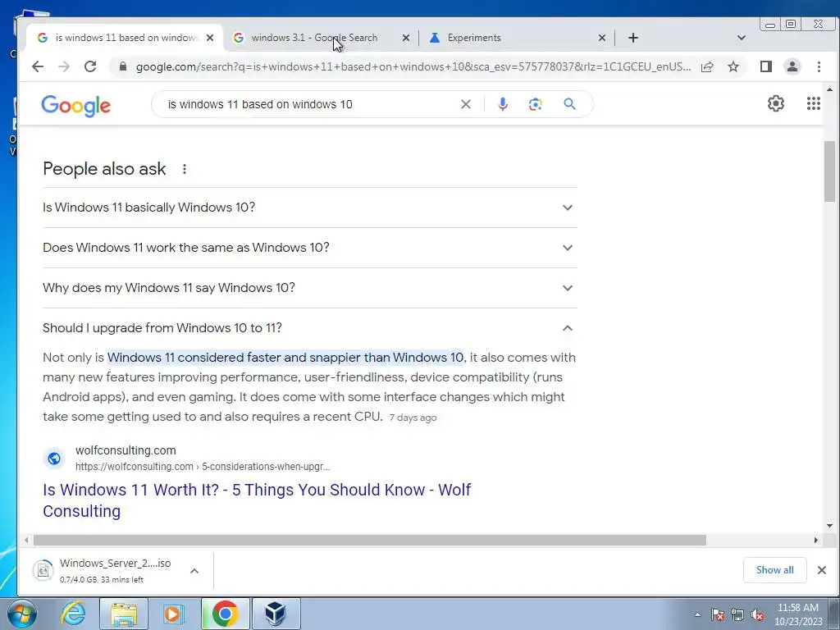Close the Experiments tab

coord(601,38)
